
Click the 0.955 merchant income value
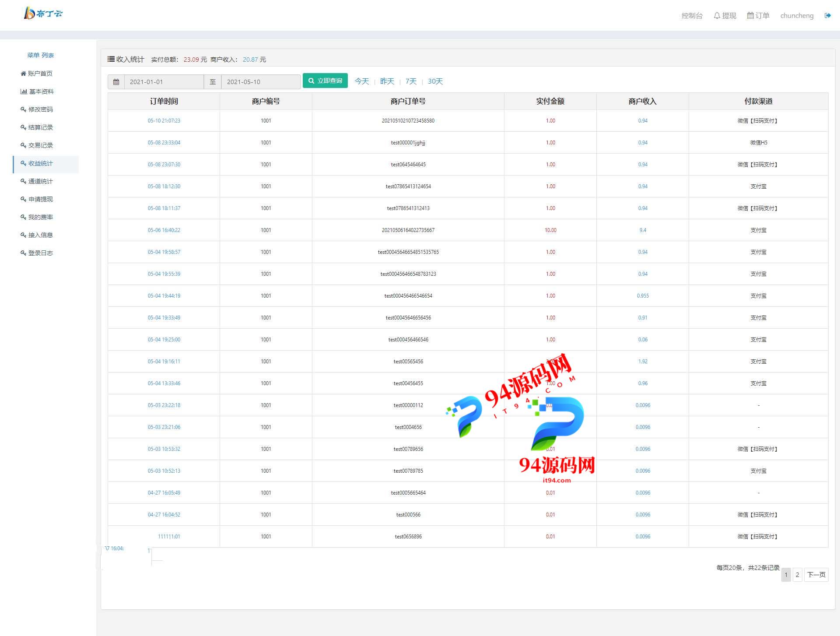643,296
